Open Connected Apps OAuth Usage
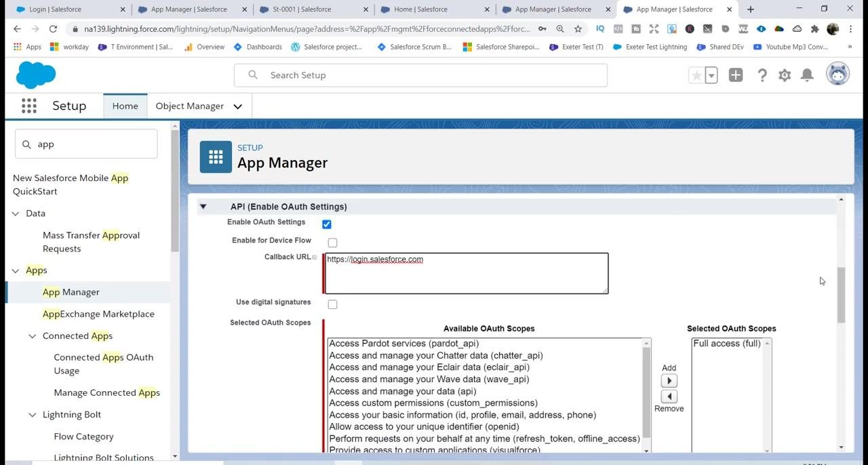 tap(104, 364)
